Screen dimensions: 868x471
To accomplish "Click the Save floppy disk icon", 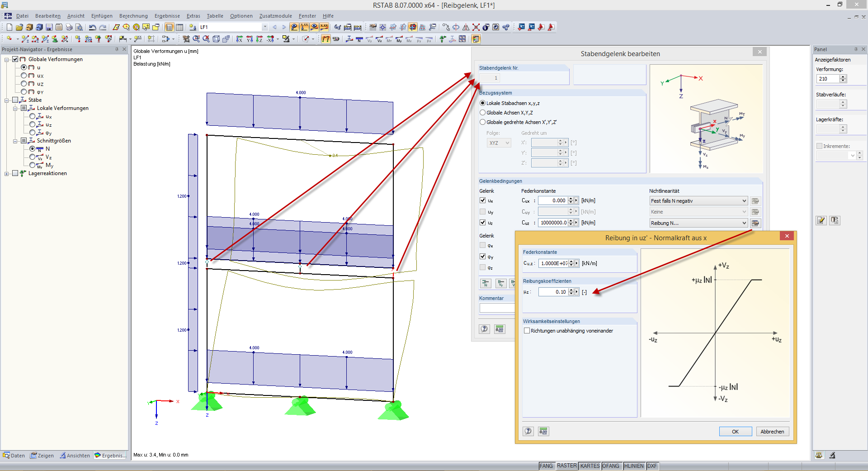I will pyautogui.click(x=49, y=27).
